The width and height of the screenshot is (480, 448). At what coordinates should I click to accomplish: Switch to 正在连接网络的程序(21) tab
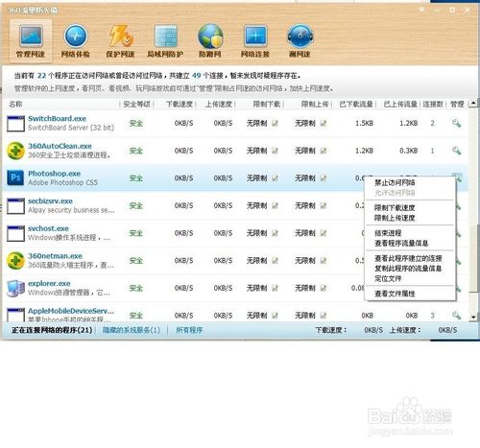click(52, 330)
